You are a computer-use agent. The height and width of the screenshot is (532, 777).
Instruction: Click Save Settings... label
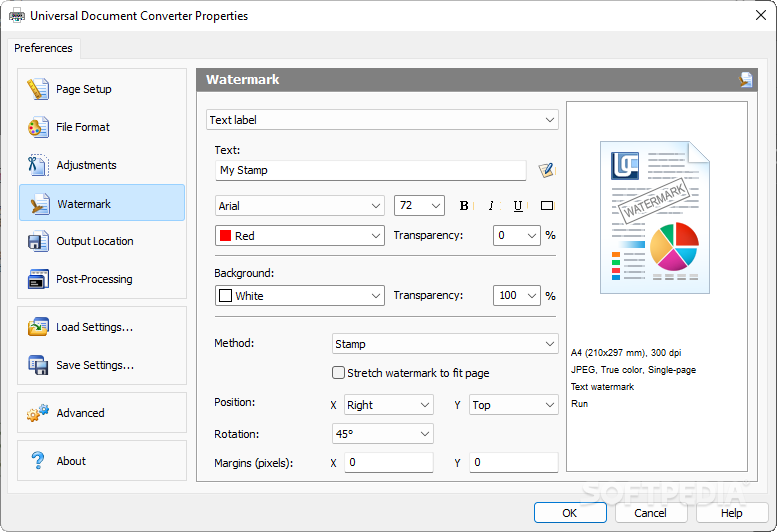[x=95, y=366]
